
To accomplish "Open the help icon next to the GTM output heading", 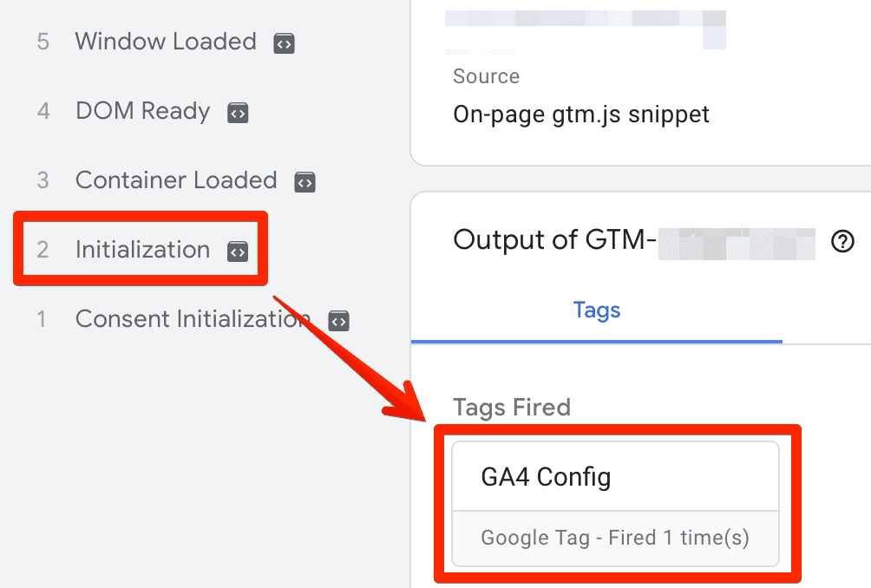I will pos(842,243).
